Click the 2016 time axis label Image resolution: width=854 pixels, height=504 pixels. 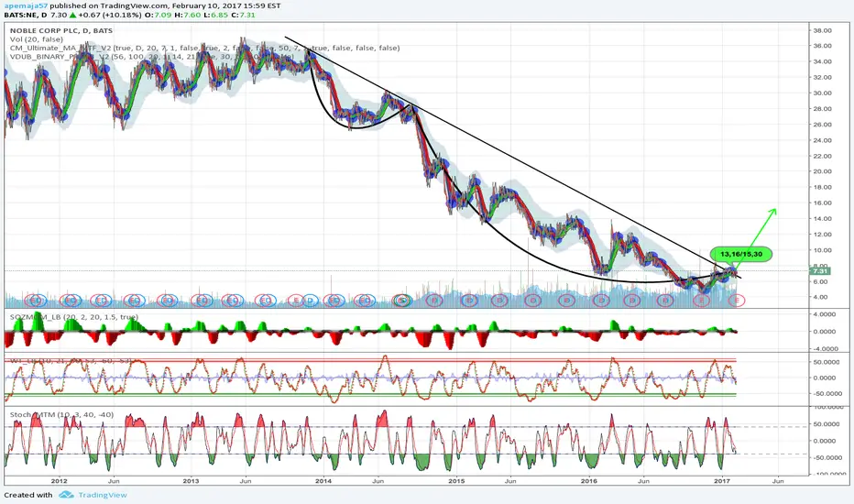pyautogui.click(x=589, y=481)
